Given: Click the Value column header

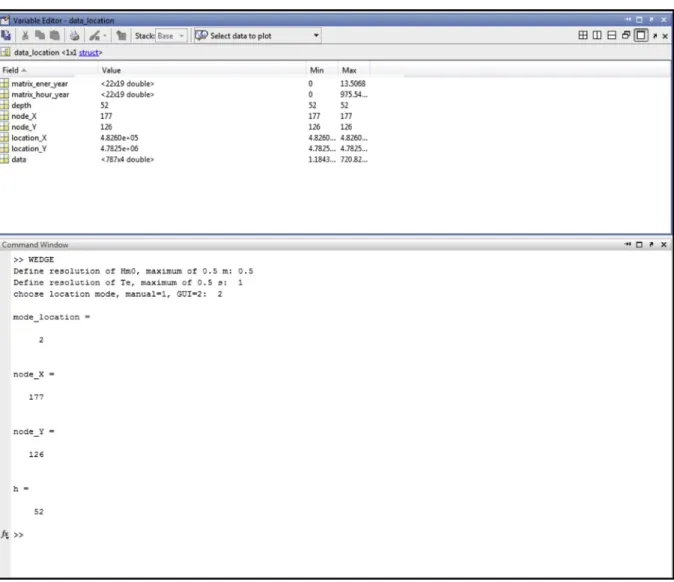Looking at the screenshot, I should [202, 70].
